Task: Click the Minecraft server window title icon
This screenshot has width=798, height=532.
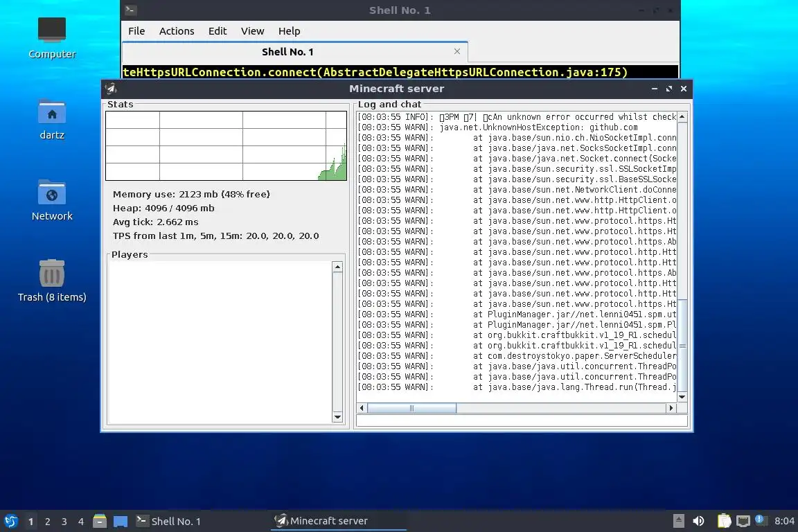Action: click(x=111, y=89)
